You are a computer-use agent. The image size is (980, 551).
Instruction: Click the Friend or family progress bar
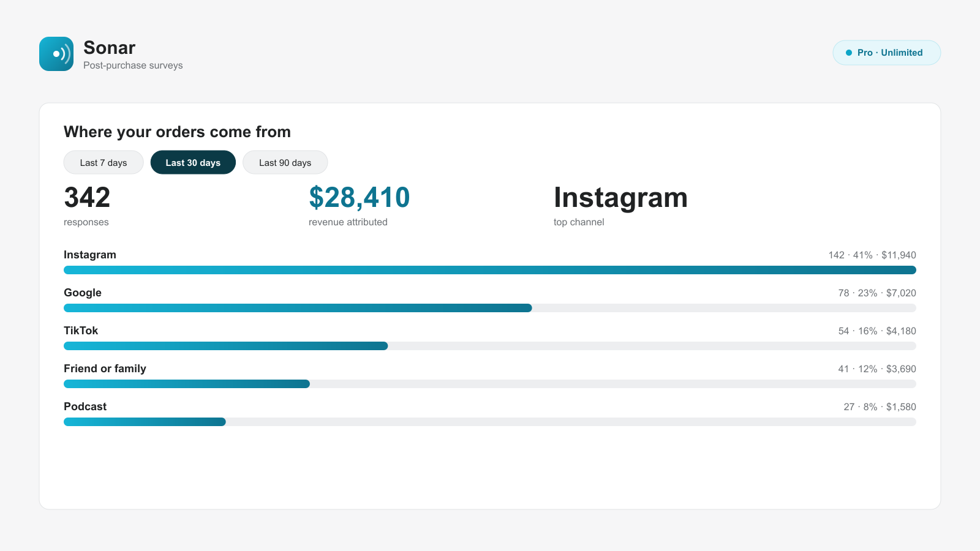coord(490,384)
